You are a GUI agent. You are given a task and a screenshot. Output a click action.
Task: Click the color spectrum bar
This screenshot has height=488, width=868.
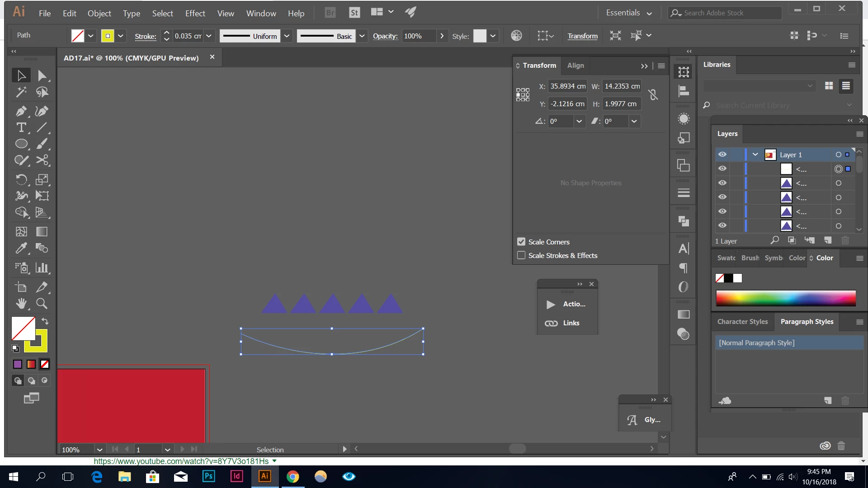tap(786, 298)
